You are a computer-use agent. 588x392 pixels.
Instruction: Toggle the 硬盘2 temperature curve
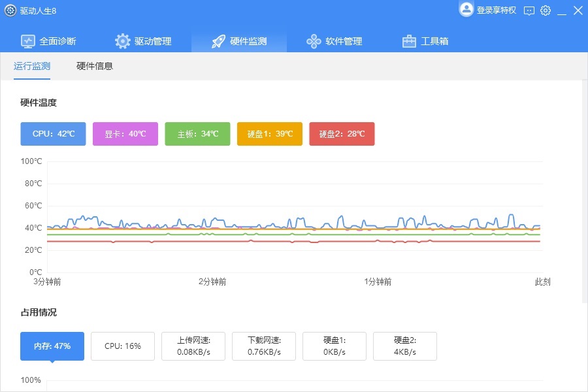pyautogui.click(x=341, y=133)
